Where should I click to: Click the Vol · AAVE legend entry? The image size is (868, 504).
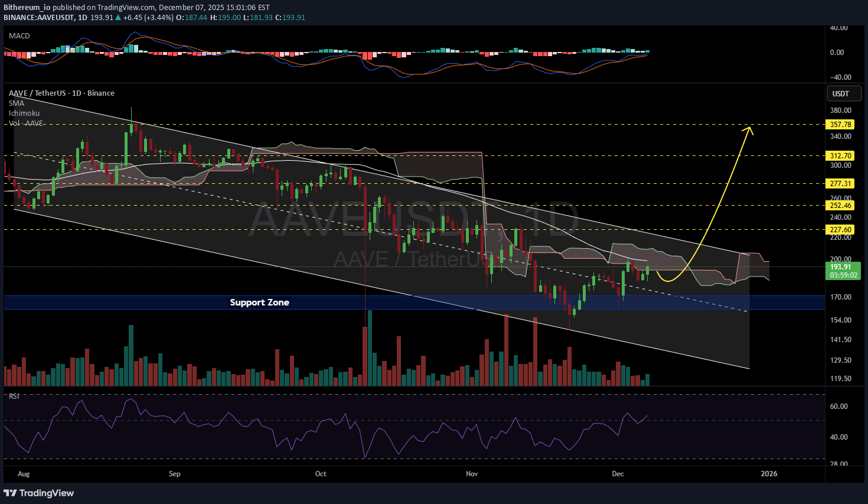click(26, 123)
